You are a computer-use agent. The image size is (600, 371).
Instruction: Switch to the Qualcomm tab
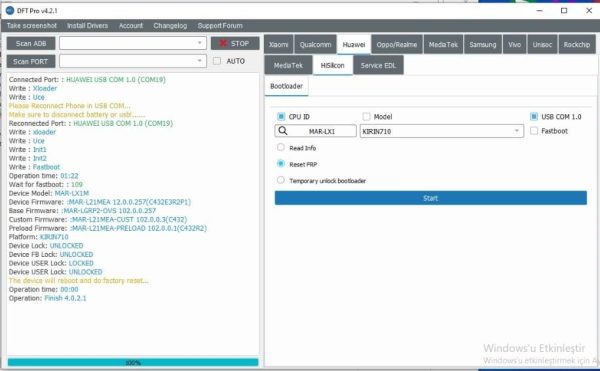[x=315, y=44]
